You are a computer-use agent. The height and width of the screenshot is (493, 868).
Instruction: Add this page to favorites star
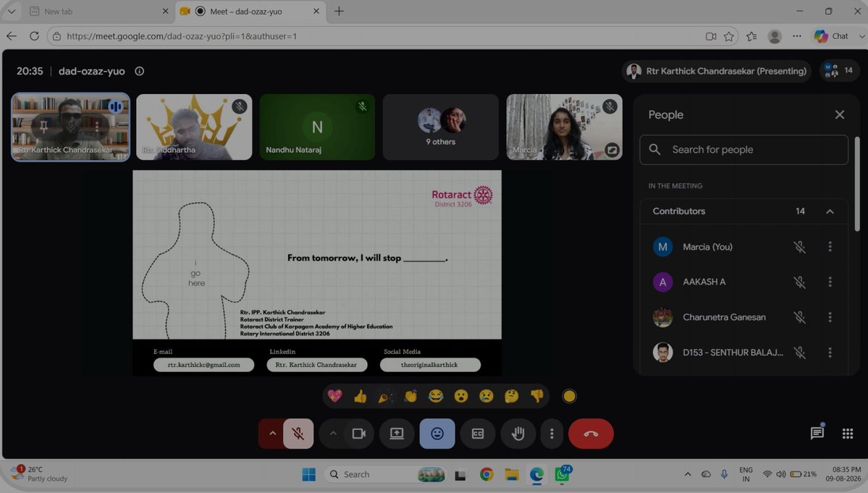729,36
